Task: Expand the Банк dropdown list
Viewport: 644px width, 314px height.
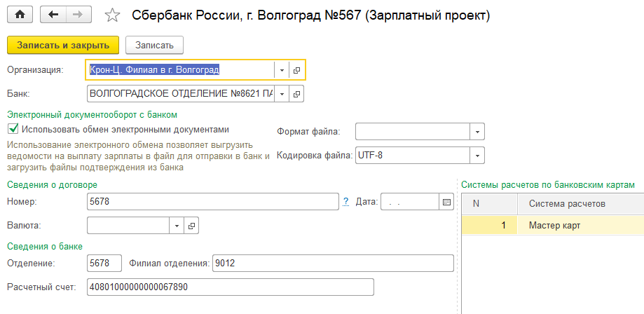Action: point(282,94)
